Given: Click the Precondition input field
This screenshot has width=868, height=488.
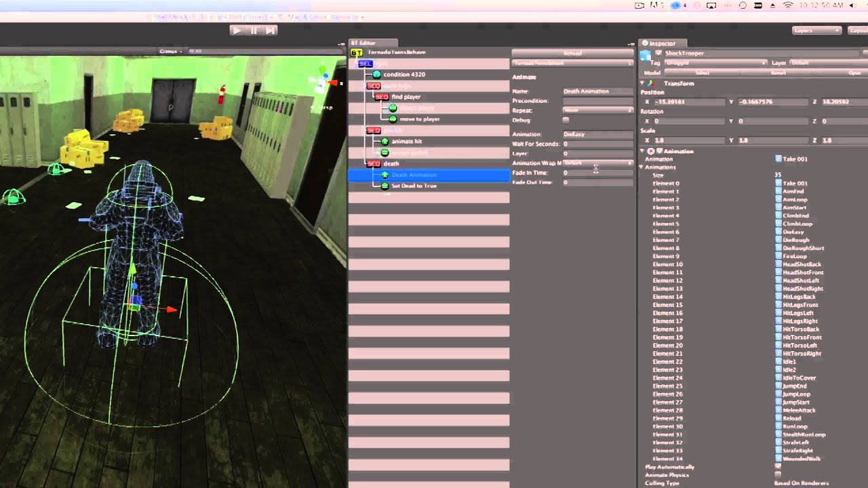Looking at the screenshot, I should (x=597, y=100).
